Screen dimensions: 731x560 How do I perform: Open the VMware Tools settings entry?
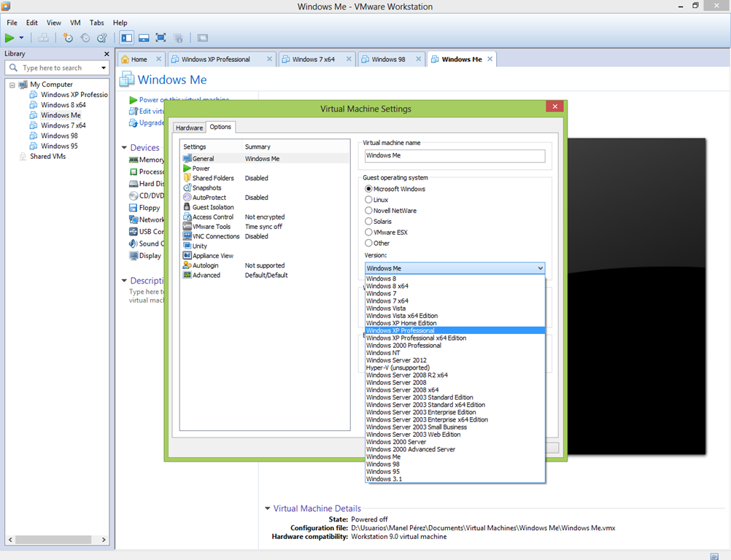pyautogui.click(x=211, y=227)
